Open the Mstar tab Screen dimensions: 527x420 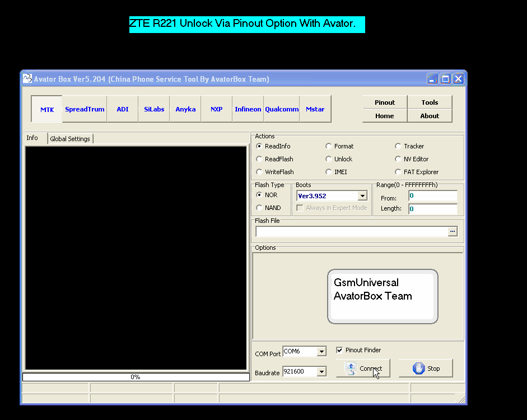pos(315,109)
